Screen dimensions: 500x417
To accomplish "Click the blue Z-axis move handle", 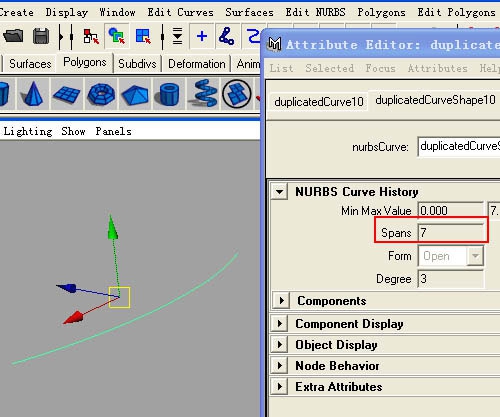I will click(67, 288).
